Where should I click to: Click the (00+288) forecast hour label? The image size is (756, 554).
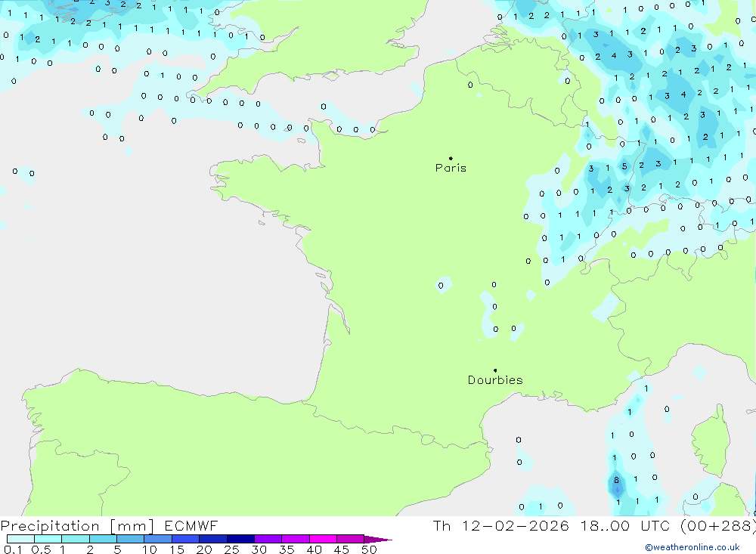click(x=717, y=525)
